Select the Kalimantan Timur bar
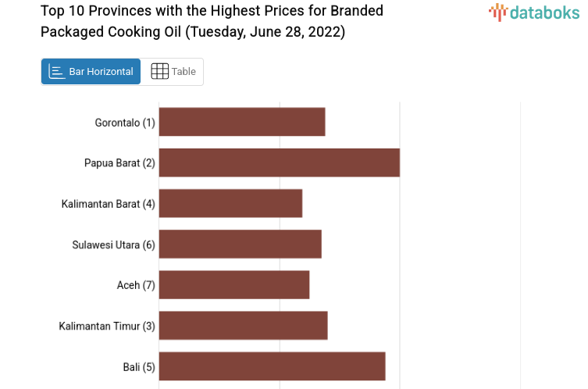The width and height of the screenshot is (588, 389). [243, 325]
